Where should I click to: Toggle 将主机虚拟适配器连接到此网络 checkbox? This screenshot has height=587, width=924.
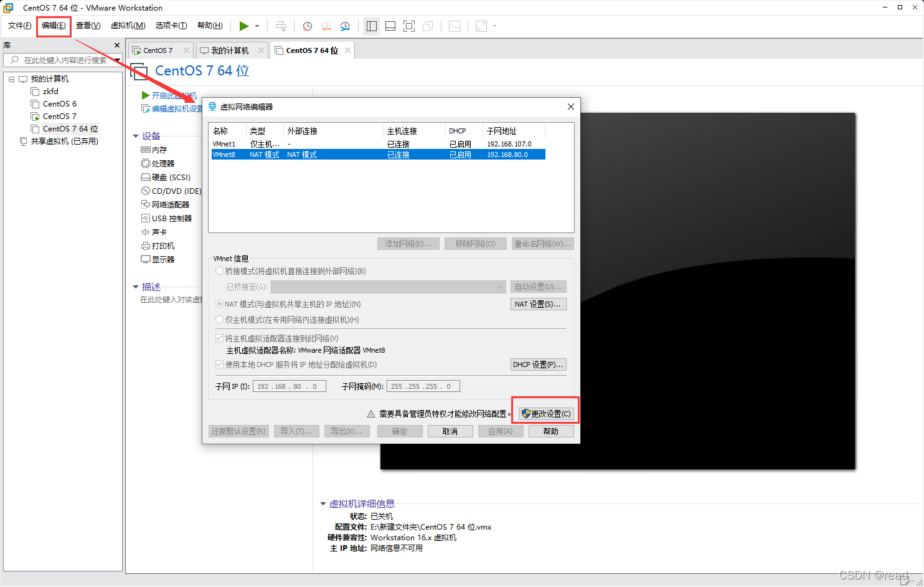219,338
